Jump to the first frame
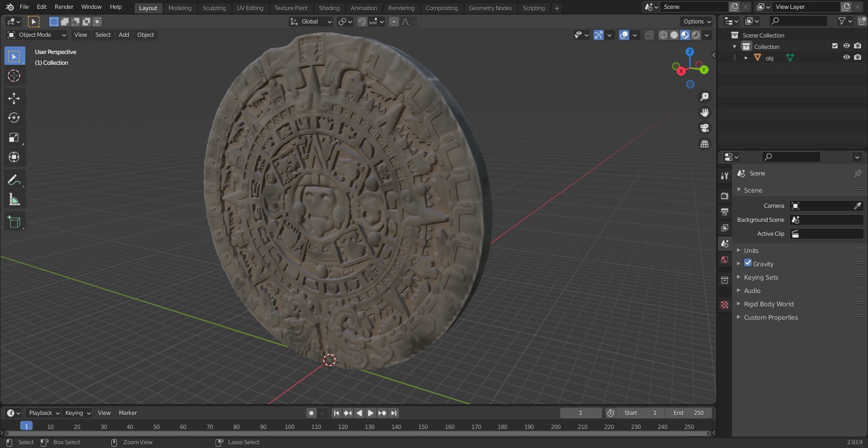 (336, 413)
